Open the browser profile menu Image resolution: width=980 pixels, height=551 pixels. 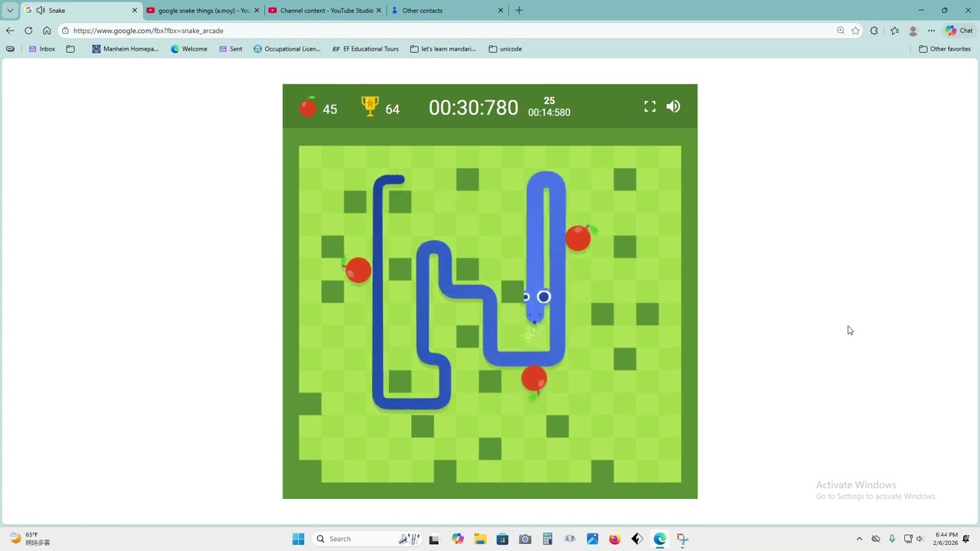pos(913,31)
